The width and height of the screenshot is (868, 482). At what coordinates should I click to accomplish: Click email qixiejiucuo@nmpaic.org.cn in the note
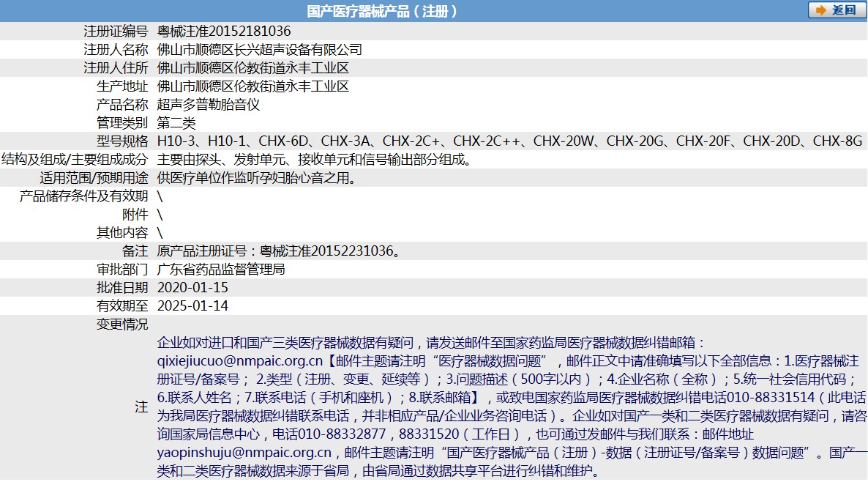coord(240,361)
